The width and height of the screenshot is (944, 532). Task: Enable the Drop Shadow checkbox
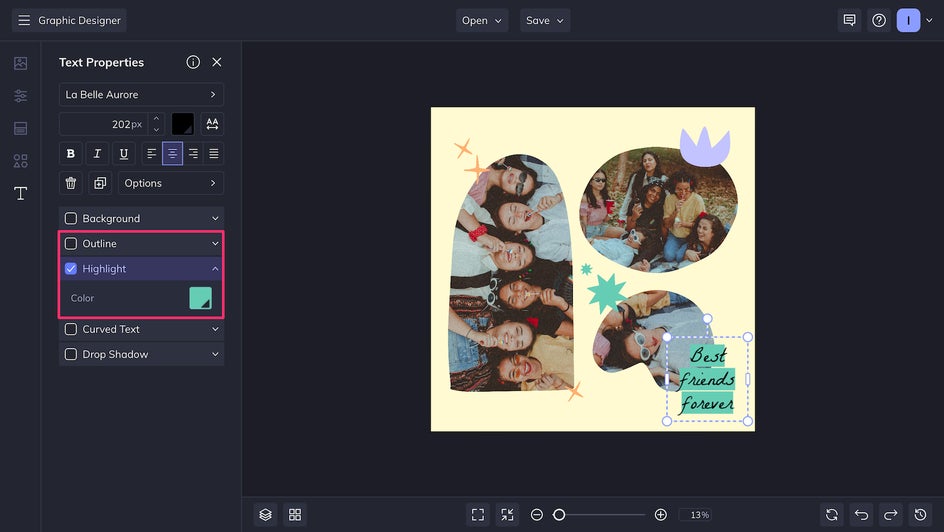(71, 354)
